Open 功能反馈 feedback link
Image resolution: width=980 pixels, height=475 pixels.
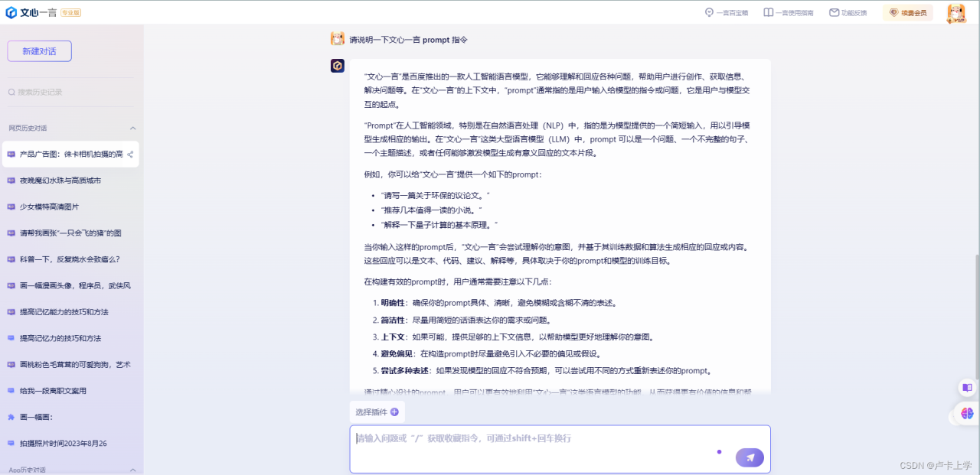click(848, 12)
